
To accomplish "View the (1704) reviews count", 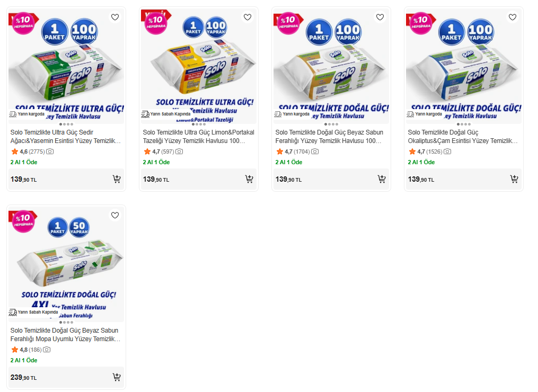I will point(302,152).
